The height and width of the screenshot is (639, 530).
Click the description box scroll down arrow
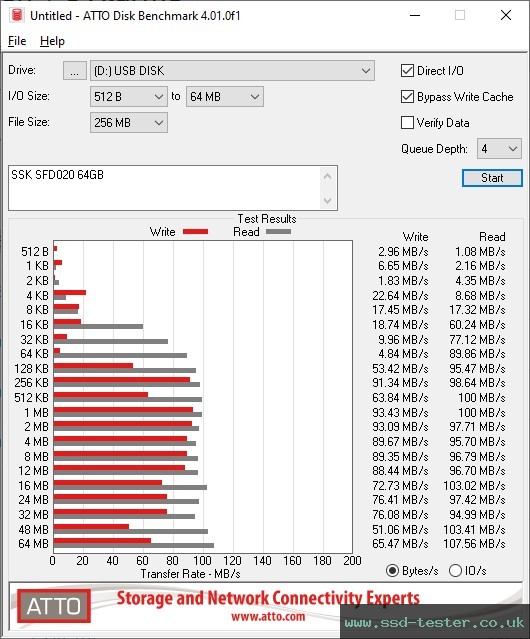tap(328, 200)
